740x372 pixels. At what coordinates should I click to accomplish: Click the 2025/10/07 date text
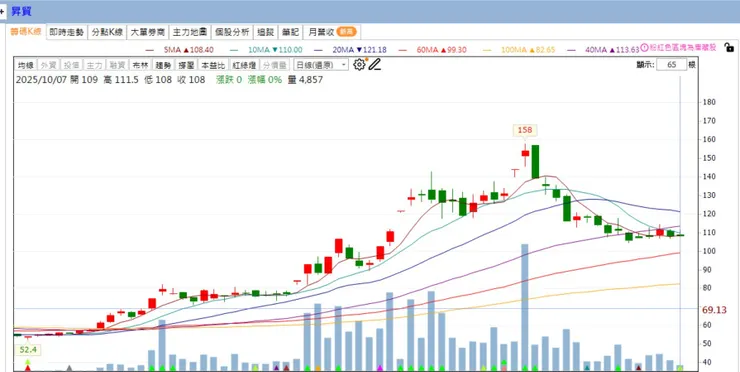(x=41, y=80)
